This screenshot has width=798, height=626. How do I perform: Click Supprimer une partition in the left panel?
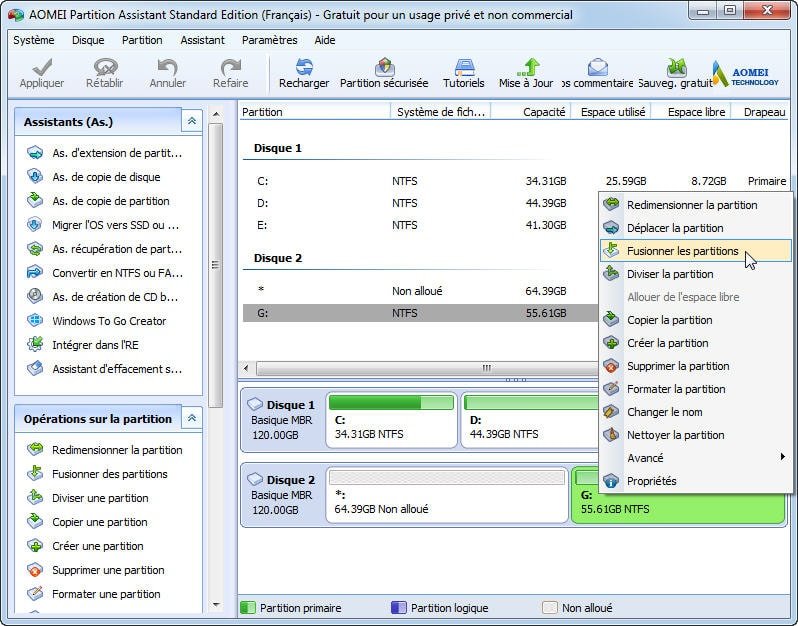96,570
